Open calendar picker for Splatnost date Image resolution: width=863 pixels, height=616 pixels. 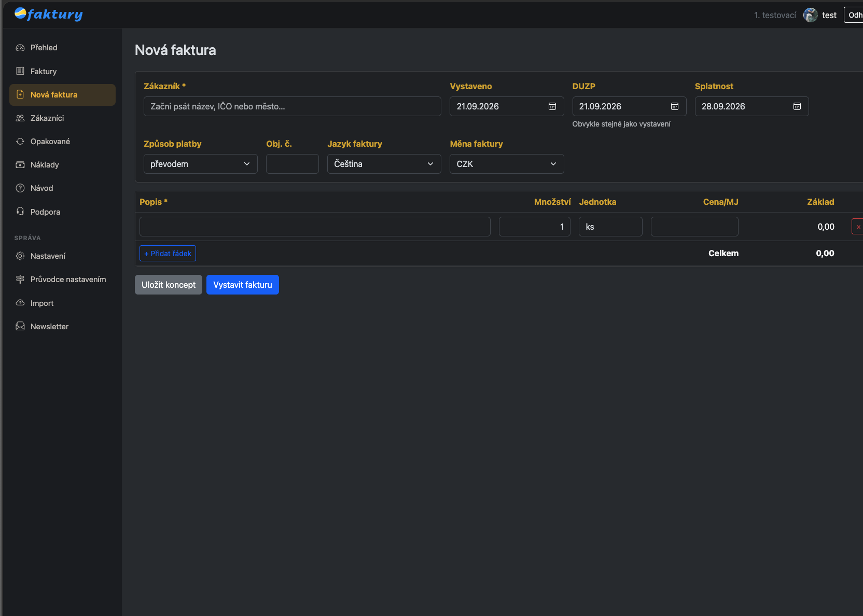click(797, 106)
